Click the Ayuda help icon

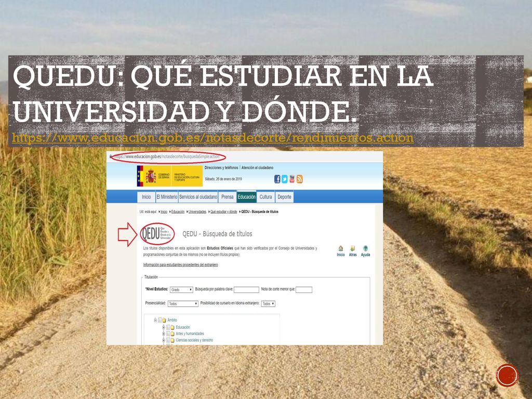(365, 248)
